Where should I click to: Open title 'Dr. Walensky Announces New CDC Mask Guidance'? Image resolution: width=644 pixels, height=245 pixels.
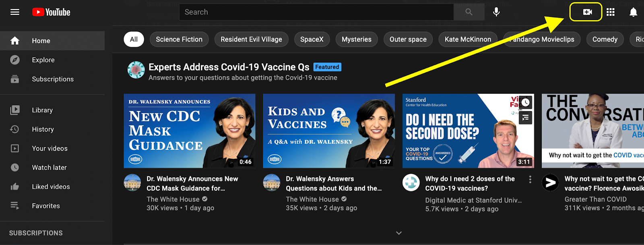[192, 183]
